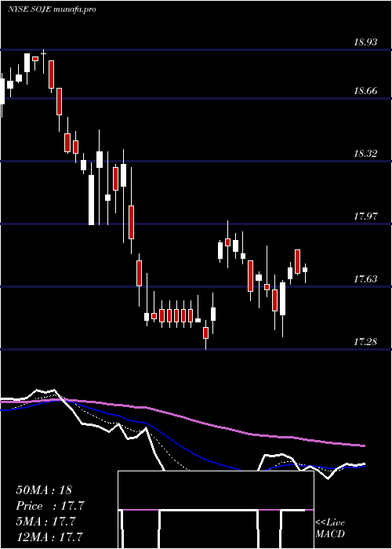Viewport: 392px width, 549px height.
Task: Click the '<<Live MACD' label
Action: [x=330, y=528]
